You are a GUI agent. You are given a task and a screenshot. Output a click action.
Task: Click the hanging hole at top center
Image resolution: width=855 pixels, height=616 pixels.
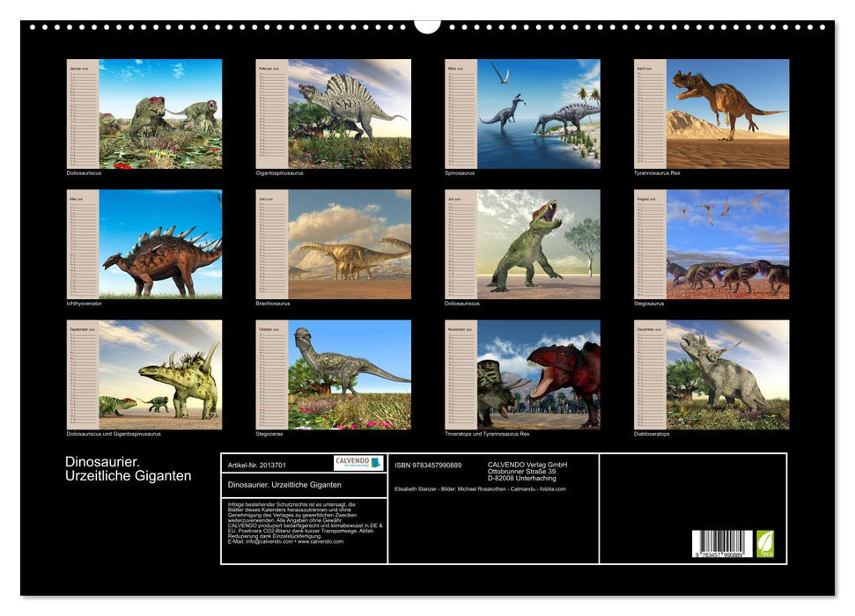pyautogui.click(x=427, y=26)
